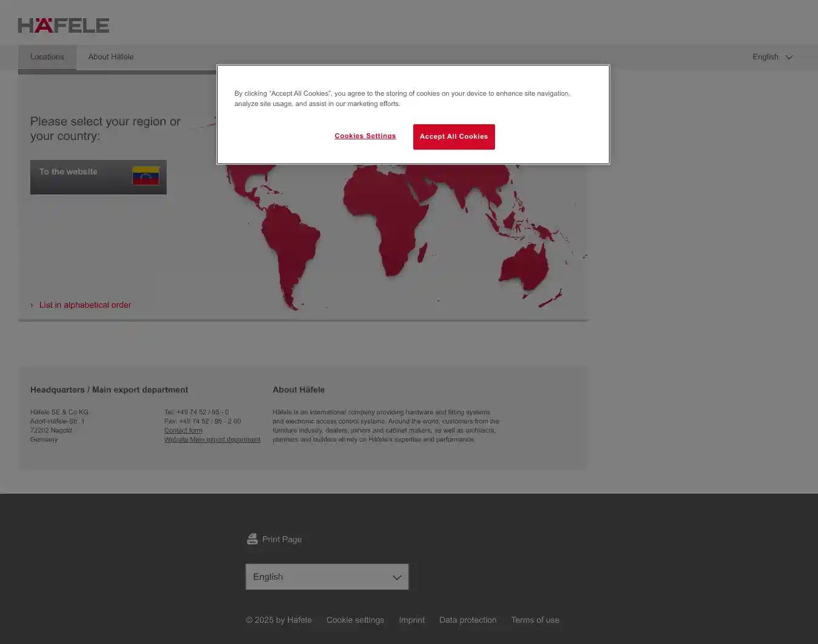Select Africa on the world map
This screenshot has height=644, width=818.
(388, 218)
